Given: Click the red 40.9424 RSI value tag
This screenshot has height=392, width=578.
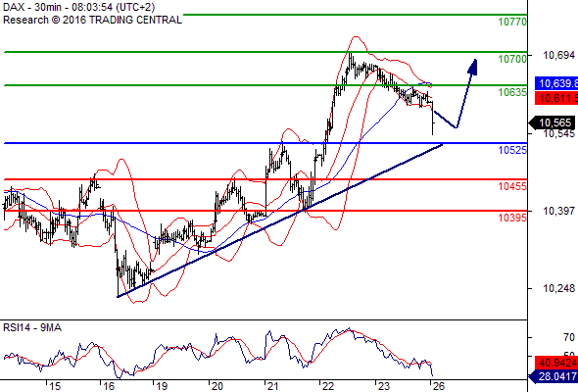Looking at the screenshot, I should (556, 363).
